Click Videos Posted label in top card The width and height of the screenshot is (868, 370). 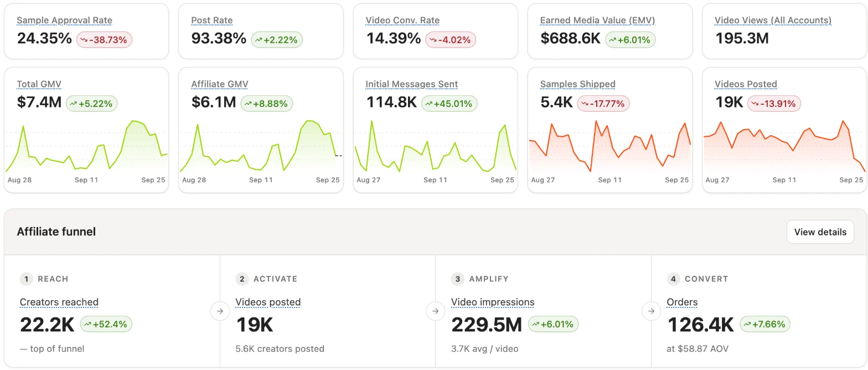746,84
